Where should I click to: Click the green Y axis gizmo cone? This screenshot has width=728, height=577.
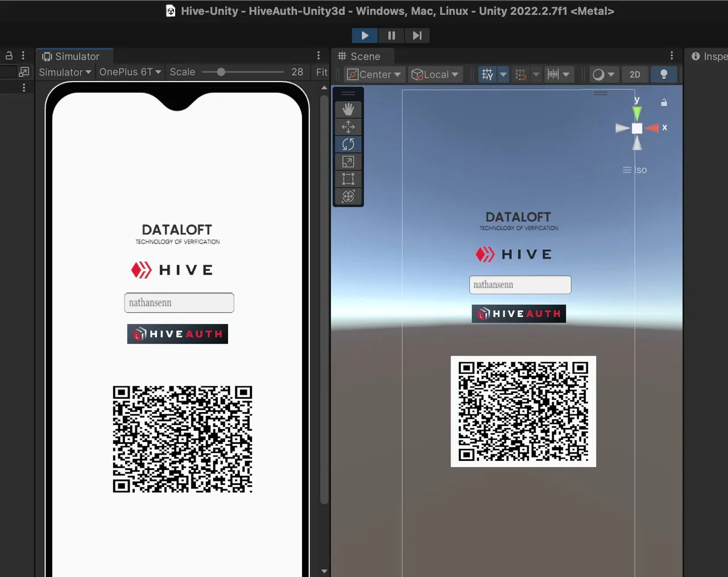[637, 112]
